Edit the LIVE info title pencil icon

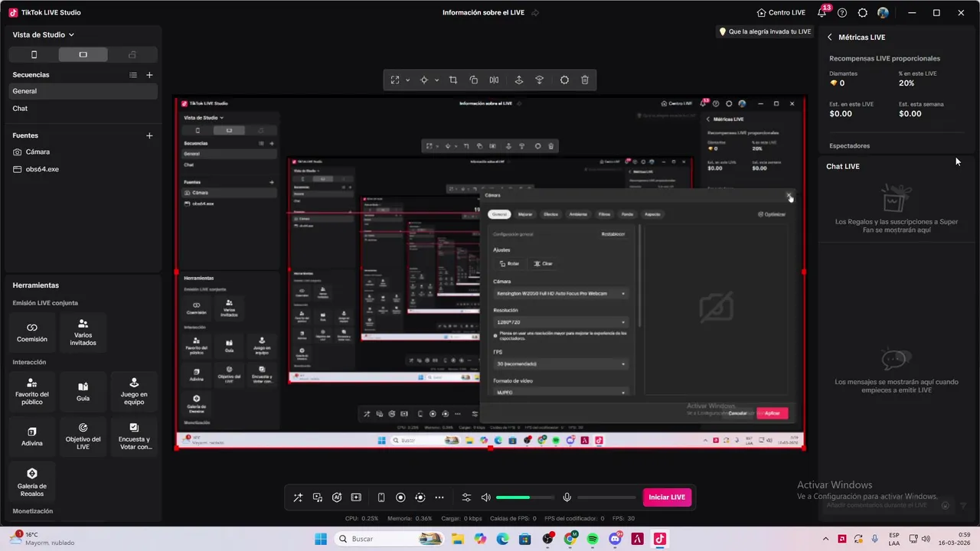(535, 13)
